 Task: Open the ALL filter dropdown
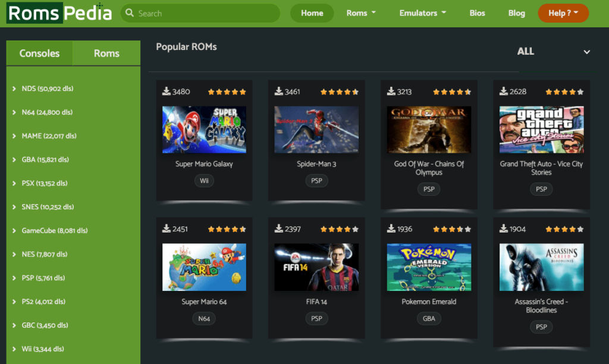point(553,52)
